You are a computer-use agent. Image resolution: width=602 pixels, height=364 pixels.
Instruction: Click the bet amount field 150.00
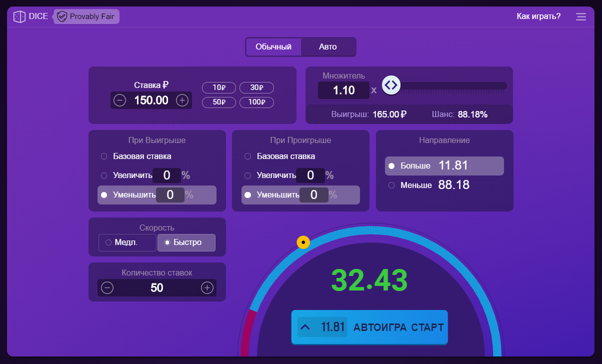click(x=151, y=100)
